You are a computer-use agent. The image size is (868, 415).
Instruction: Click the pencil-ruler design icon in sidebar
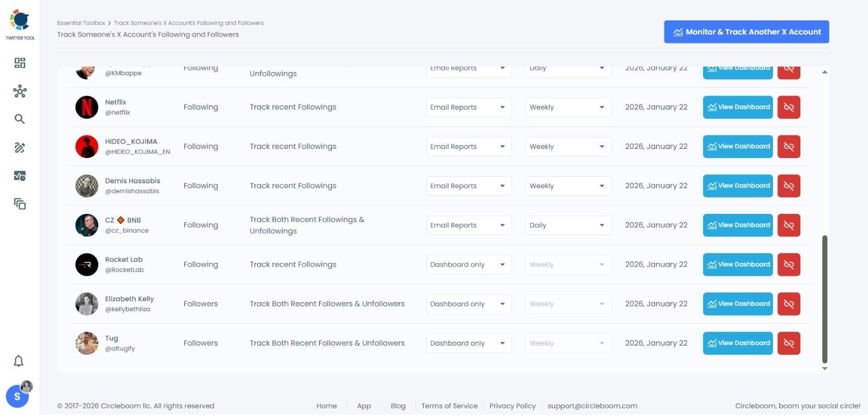20,148
